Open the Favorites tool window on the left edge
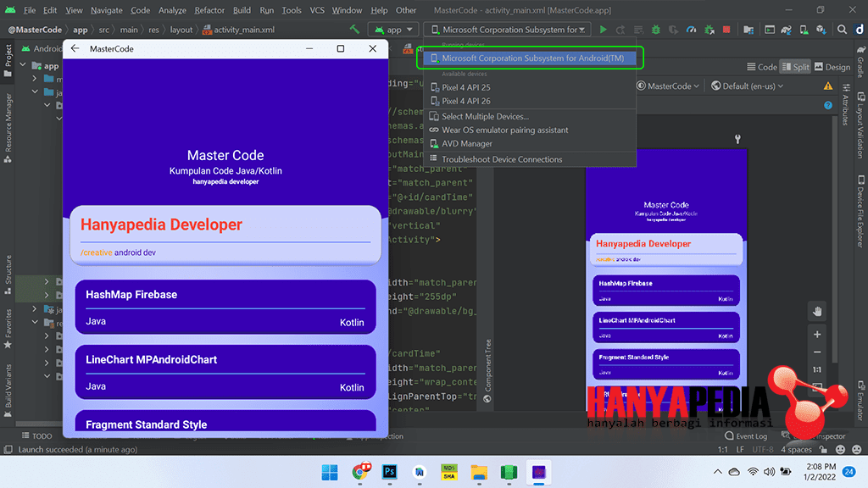The width and height of the screenshot is (868, 488). [8, 329]
